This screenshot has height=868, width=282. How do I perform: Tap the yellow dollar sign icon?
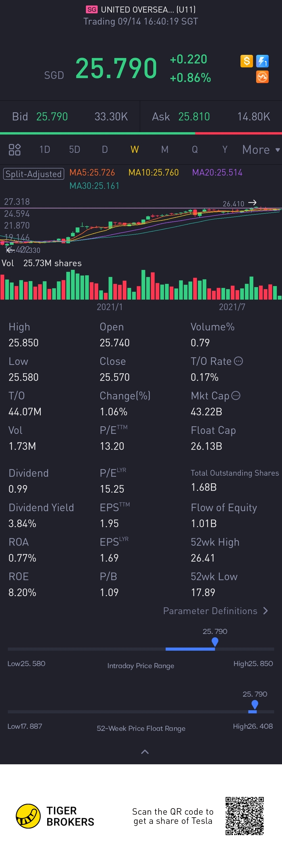246,61
